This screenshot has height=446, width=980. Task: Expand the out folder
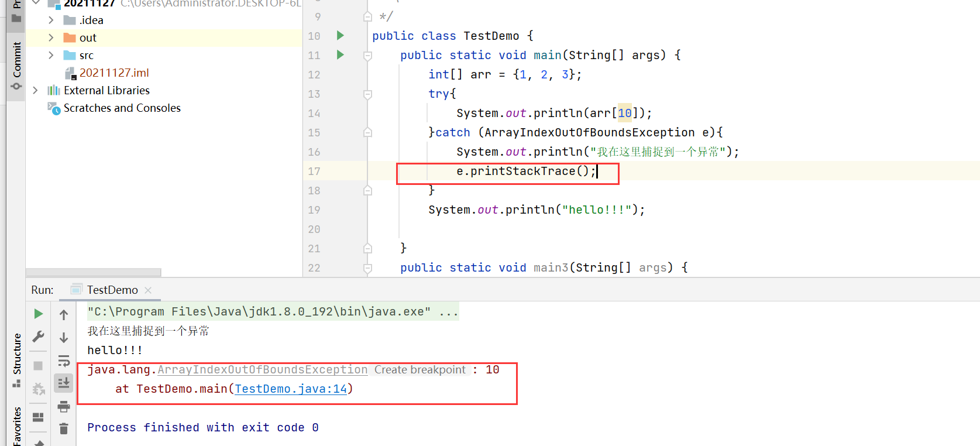[51, 37]
